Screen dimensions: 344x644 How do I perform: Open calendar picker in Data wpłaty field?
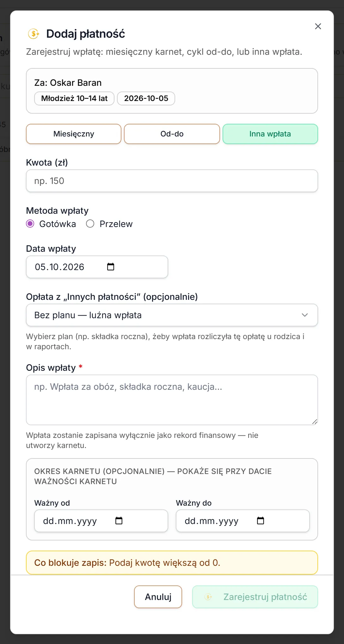(x=111, y=267)
